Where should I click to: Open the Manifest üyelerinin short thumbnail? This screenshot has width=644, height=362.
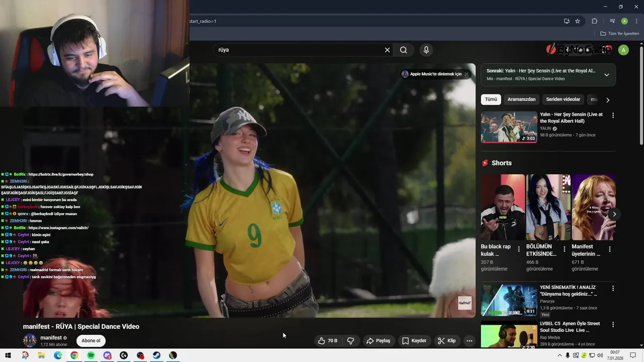tap(594, 207)
